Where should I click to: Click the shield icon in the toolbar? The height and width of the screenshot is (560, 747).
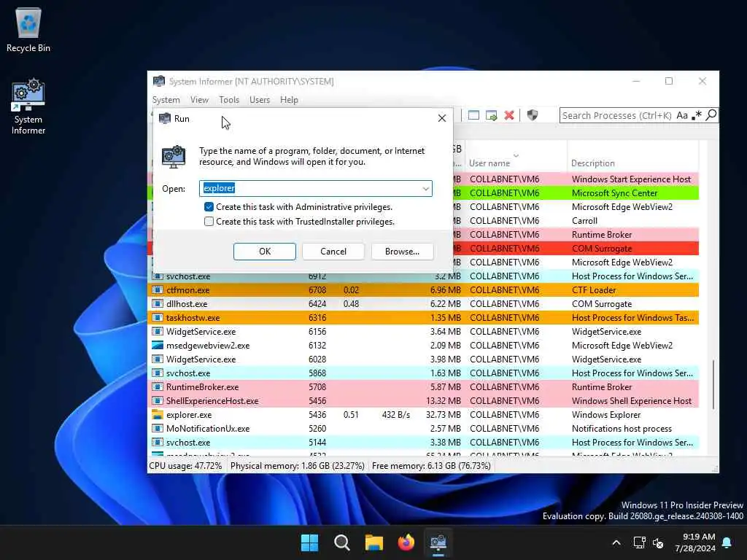pyautogui.click(x=532, y=115)
